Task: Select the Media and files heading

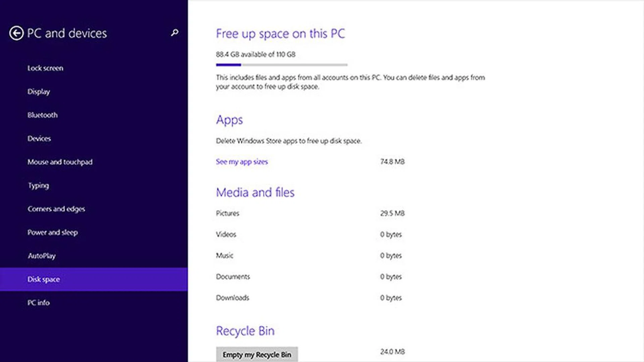Action: coord(255,192)
